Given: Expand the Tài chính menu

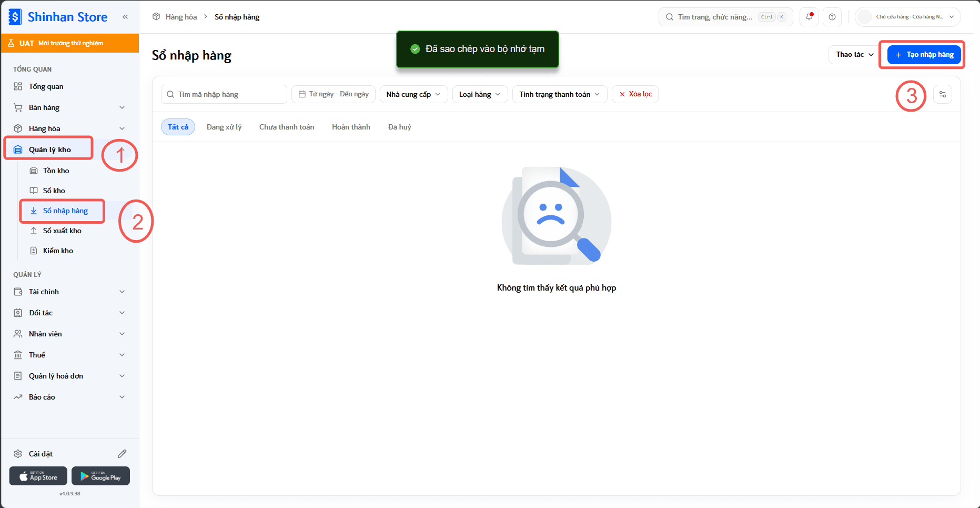Looking at the screenshot, I should tap(70, 292).
